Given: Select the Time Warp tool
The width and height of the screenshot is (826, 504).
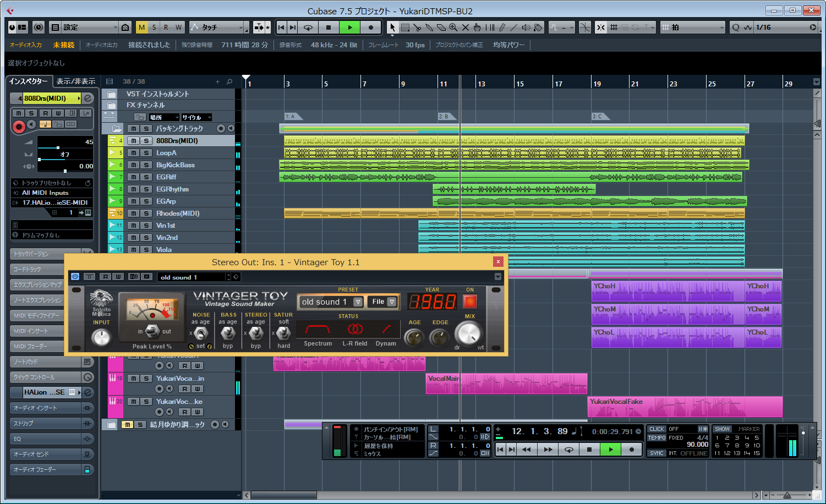Looking at the screenshot, I should click(x=490, y=27).
